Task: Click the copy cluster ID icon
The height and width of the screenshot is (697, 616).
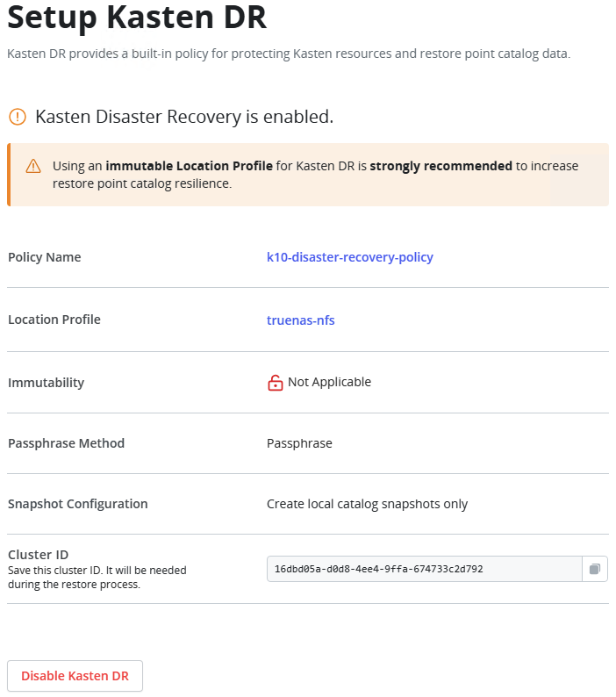Action: point(595,569)
